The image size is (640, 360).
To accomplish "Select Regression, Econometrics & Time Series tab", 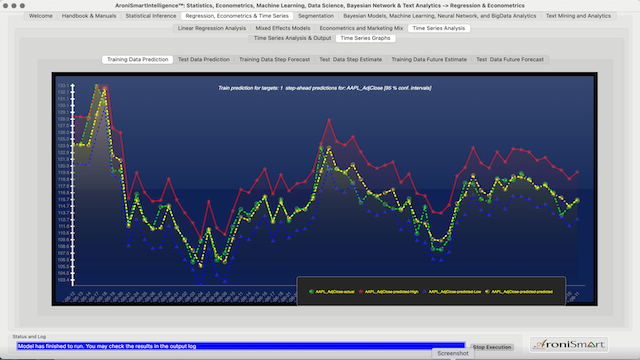I will tap(237, 16).
